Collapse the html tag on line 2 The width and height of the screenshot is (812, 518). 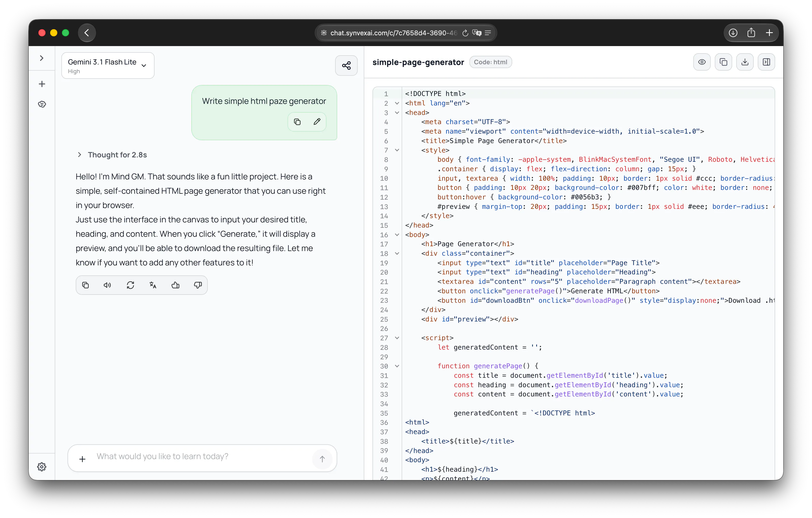pos(397,103)
